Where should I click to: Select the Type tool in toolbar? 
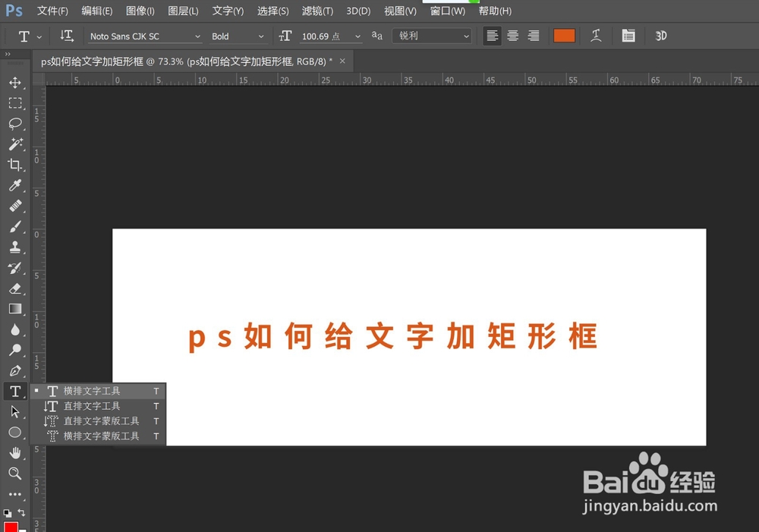point(15,391)
